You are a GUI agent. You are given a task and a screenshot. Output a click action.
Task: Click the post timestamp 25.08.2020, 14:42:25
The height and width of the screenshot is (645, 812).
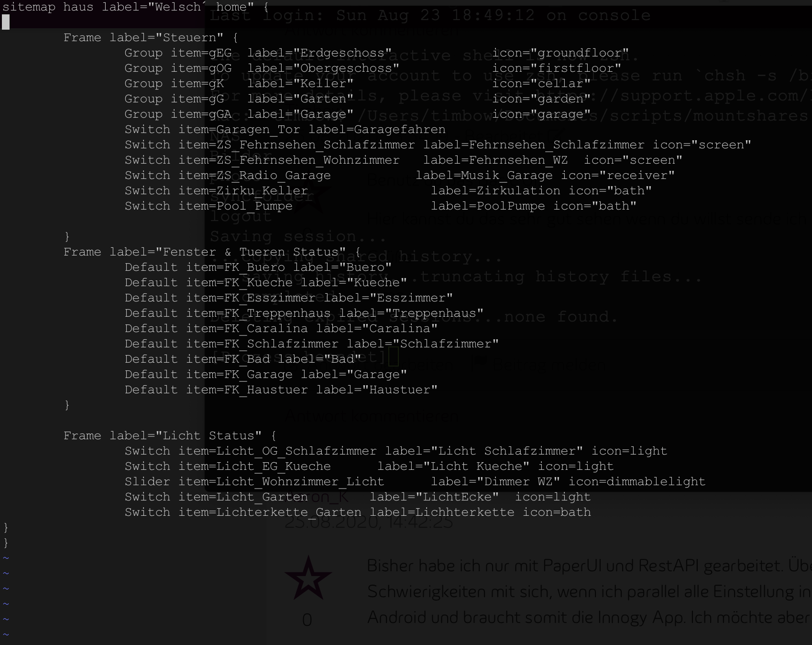[368, 522]
